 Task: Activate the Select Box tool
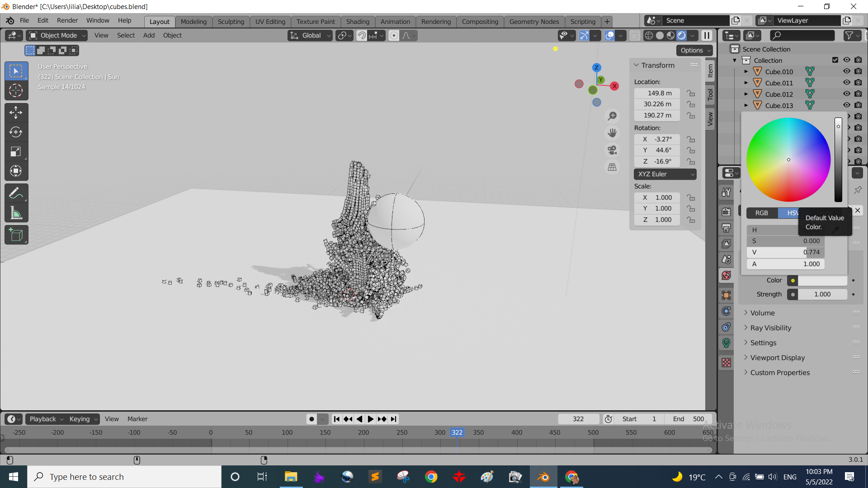pos(16,71)
